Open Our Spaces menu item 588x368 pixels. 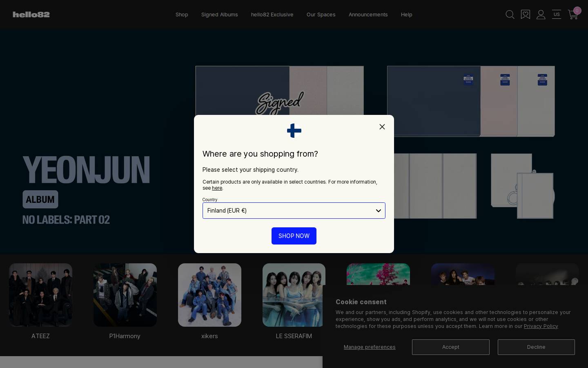click(321, 14)
